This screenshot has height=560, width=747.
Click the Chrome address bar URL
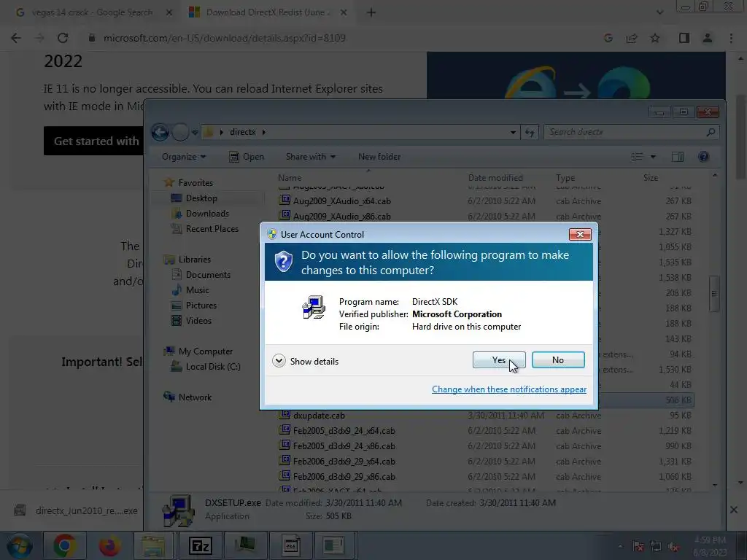(x=225, y=38)
